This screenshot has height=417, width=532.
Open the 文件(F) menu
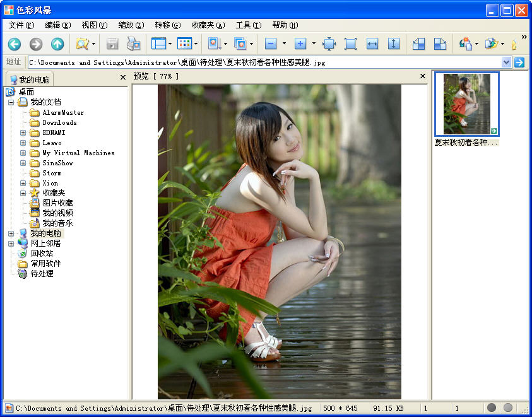tap(21, 25)
